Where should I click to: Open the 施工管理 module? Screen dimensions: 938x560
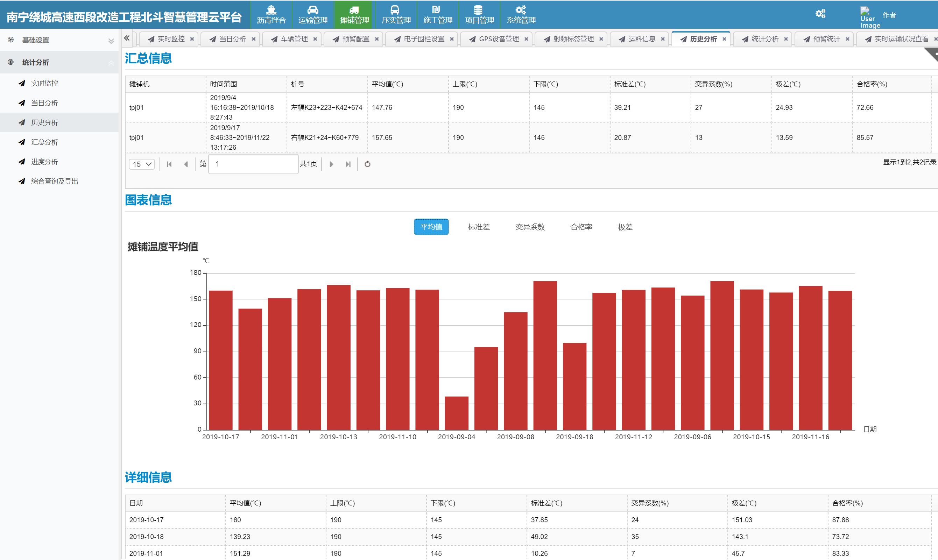click(x=437, y=14)
